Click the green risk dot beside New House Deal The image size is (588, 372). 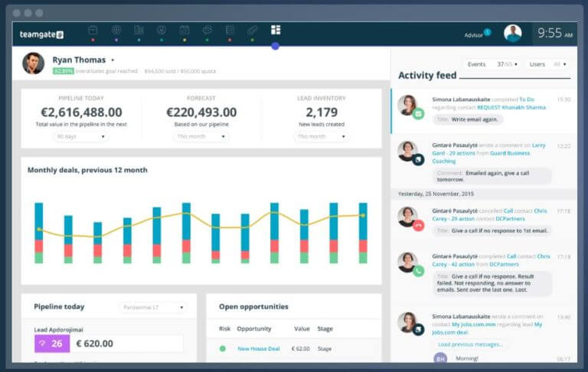[223, 348]
